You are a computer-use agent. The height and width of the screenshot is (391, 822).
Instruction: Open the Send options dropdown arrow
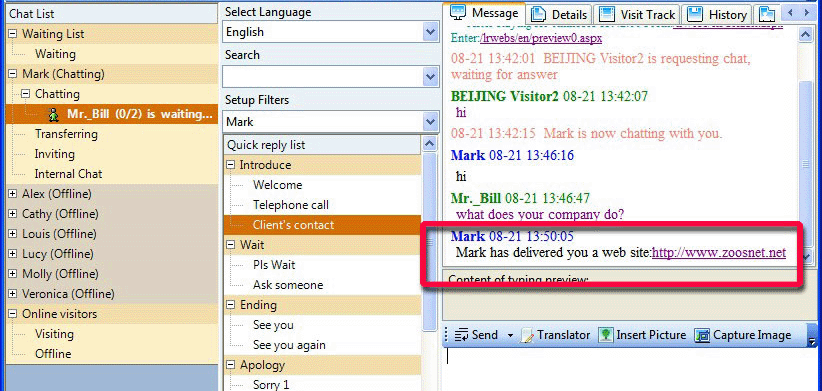pyautogui.click(x=510, y=336)
